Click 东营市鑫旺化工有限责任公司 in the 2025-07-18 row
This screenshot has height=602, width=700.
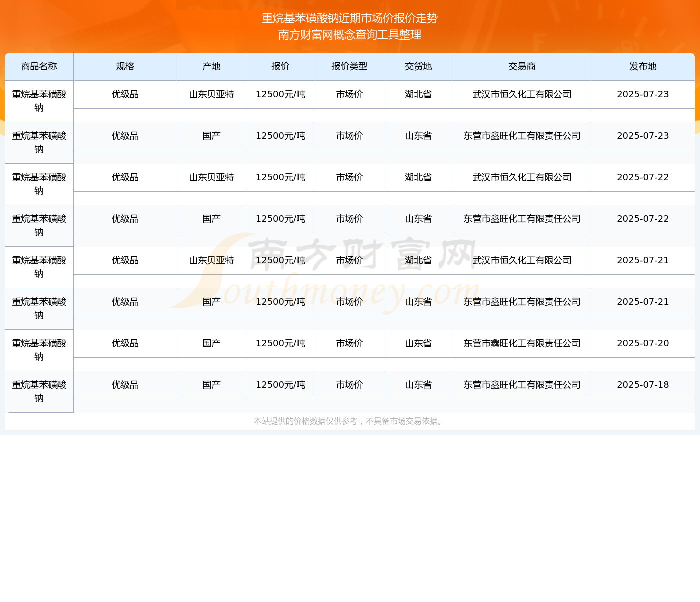point(522,385)
